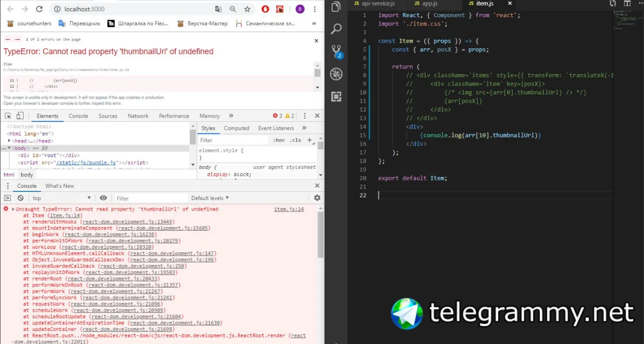Image resolution: width=644 pixels, height=344 pixels.
Task: Reload the localhost:3000 page
Action: (x=39, y=9)
